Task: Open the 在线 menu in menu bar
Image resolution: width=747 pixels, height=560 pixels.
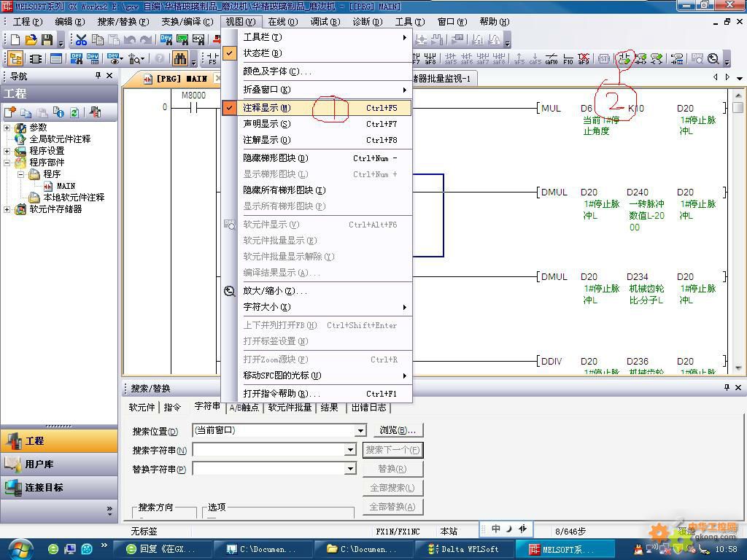Action: click(x=282, y=22)
